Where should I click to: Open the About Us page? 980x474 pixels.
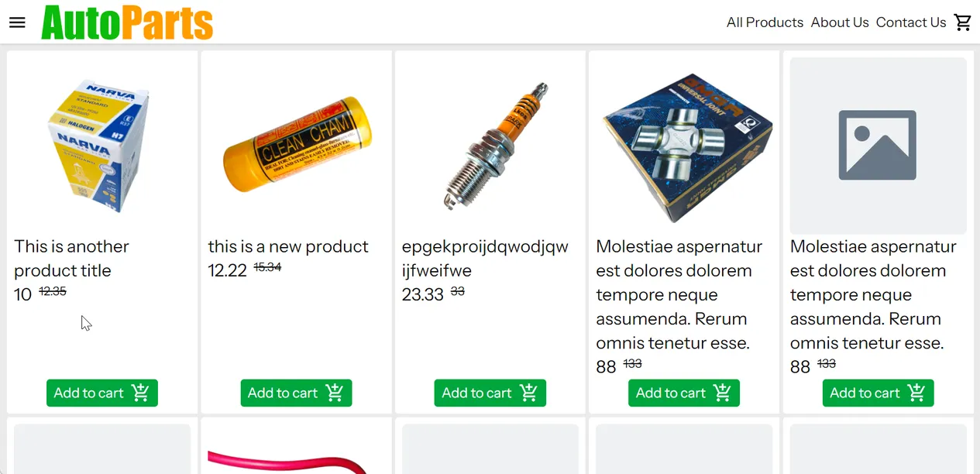coord(840,22)
